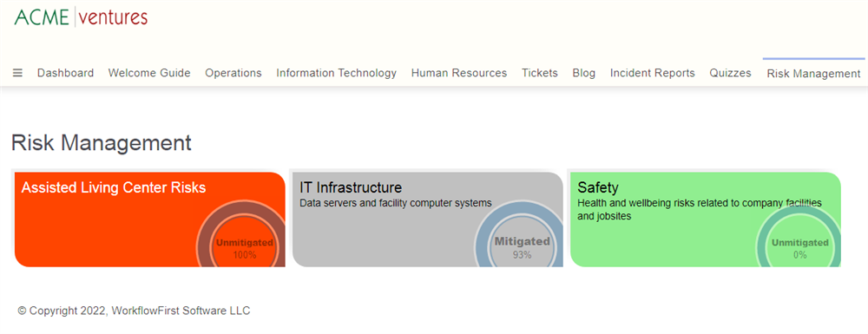This screenshot has height=334, width=868.
Task: Click the 'Health and wellbeing risks' description
Action: click(x=699, y=210)
